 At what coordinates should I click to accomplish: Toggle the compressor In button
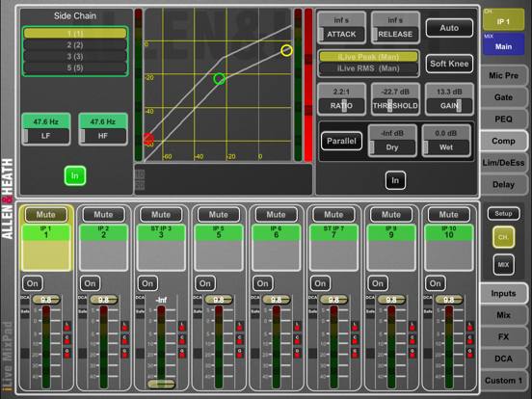(x=395, y=180)
